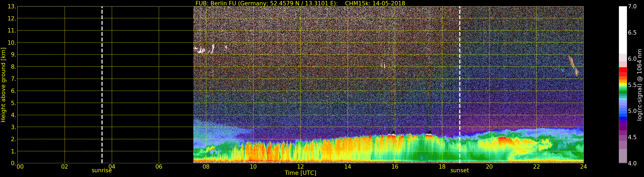The image size is (644, 177).
Task: Click the '6.5' colorbar tick label
Action: (632, 33)
